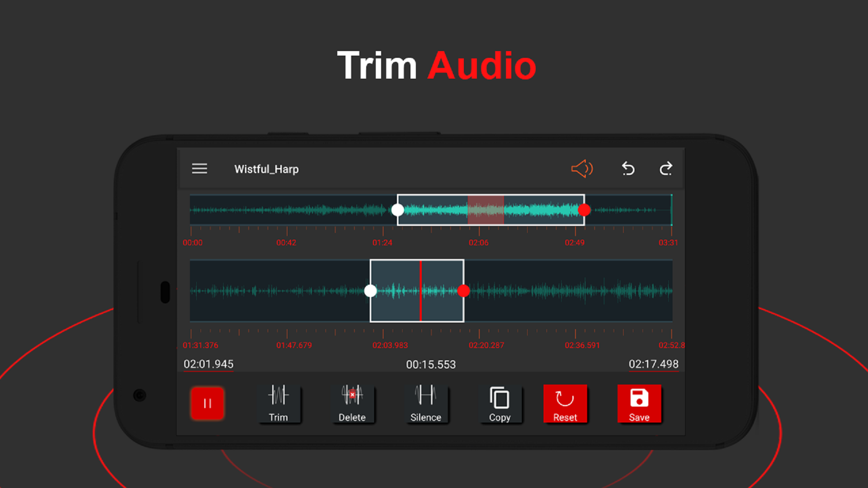Click the 02:06 timeline ruler mark
The width and height of the screenshot is (868, 488).
(x=479, y=243)
